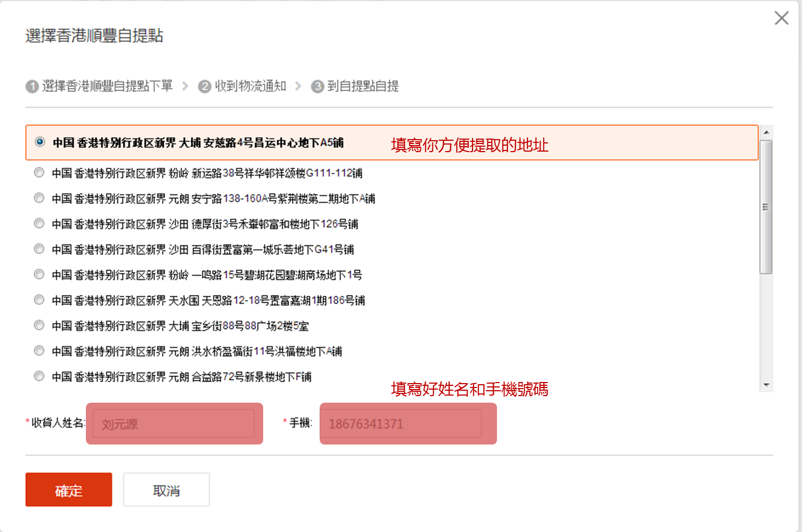Click the address list scrollbar thumb
The height and width of the screenshot is (532, 802).
[x=766, y=206]
